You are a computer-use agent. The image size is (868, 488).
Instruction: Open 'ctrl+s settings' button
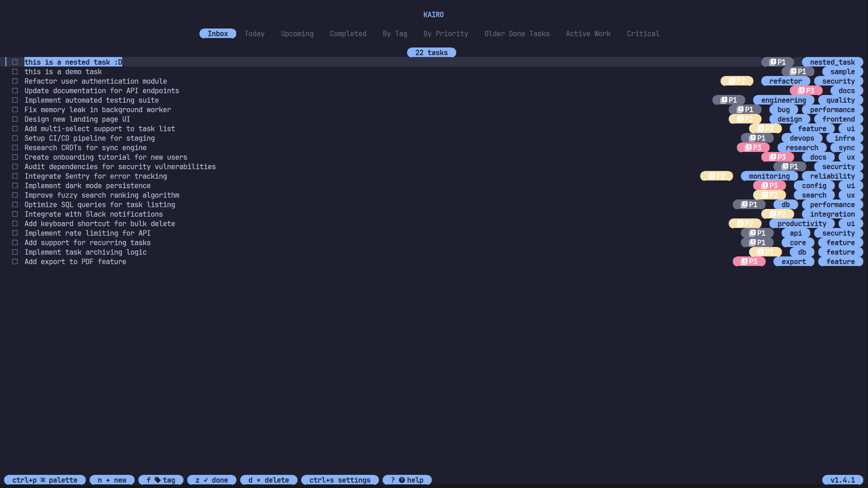pyautogui.click(x=340, y=480)
